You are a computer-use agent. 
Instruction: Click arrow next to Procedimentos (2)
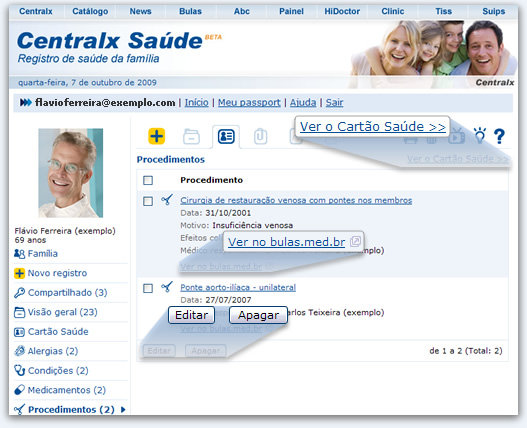[123, 410]
